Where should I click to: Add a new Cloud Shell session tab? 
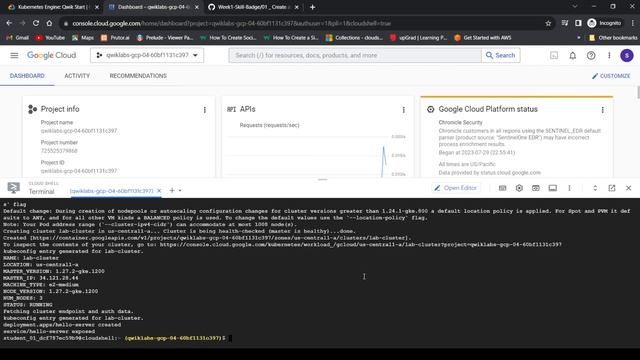(172, 190)
